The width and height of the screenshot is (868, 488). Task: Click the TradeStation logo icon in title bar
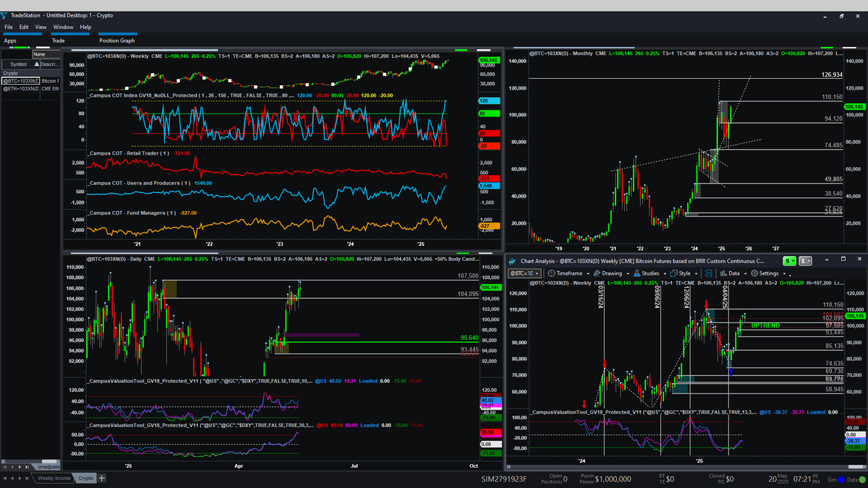pyautogui.click(x=4, y=14)
